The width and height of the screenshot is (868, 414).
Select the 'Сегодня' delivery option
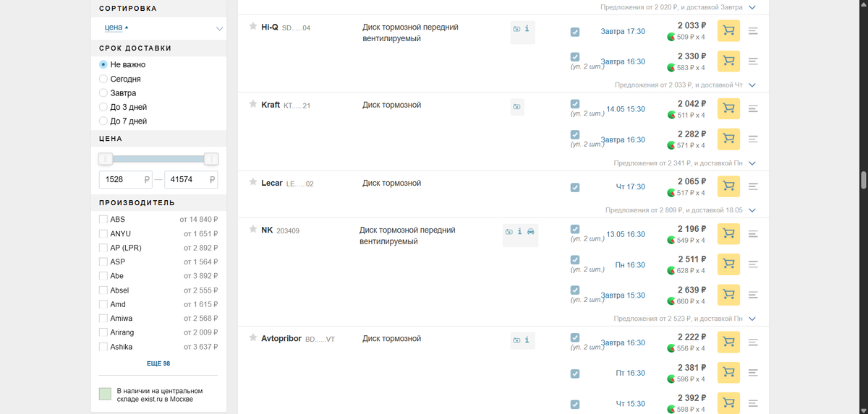pyautogui.click(x=103, y=79)
